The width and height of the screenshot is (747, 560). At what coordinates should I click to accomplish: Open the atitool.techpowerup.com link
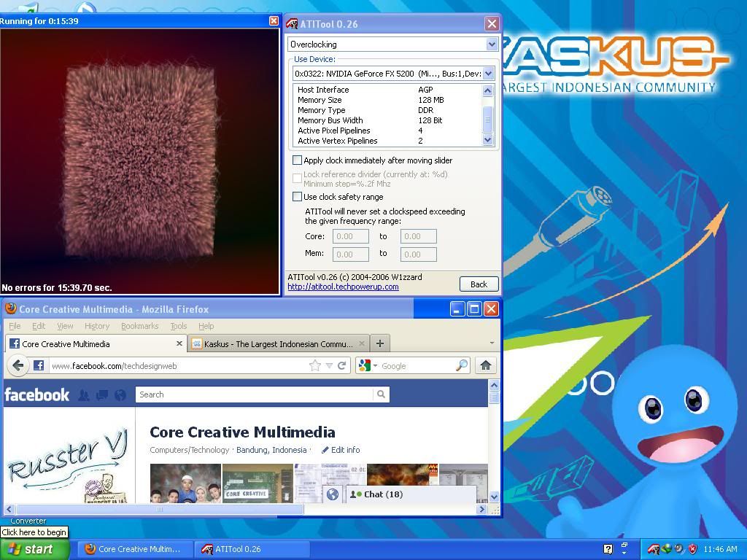(343, 287)
